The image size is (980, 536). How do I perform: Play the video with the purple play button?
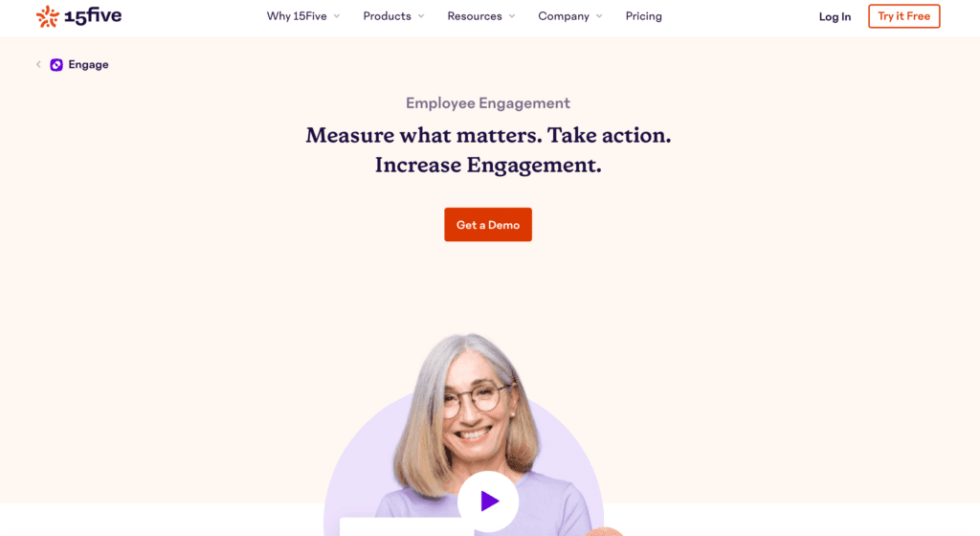coord(488,501)
